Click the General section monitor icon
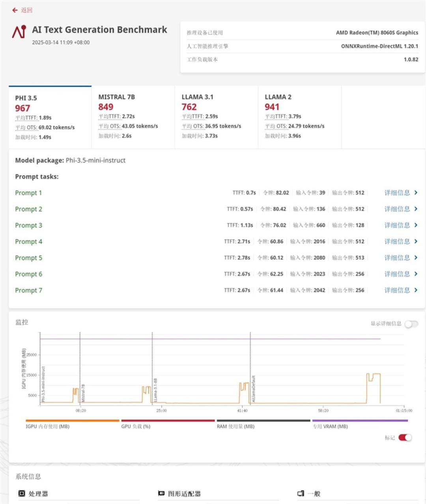The height and width of the screenshot is (504, 426). coord(301,493)
